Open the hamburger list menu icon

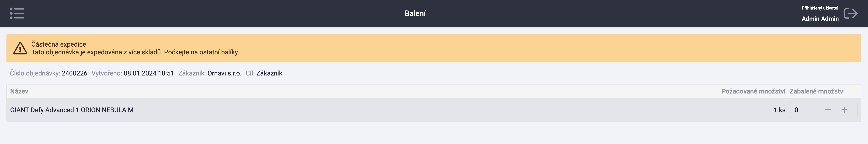(x=17, y=13)
